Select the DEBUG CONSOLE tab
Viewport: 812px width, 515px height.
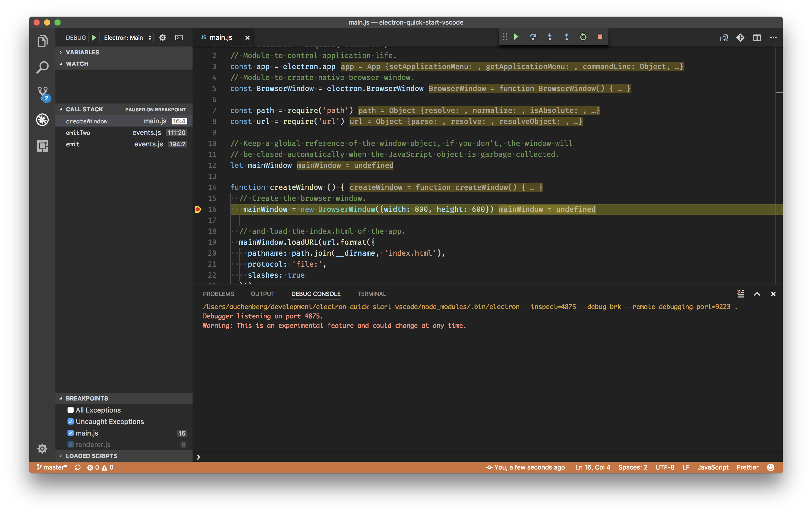tap(316, 294)
